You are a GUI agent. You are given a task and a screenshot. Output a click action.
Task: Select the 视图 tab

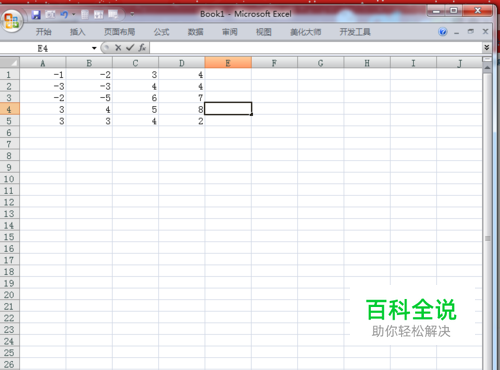tap(264, 32)
